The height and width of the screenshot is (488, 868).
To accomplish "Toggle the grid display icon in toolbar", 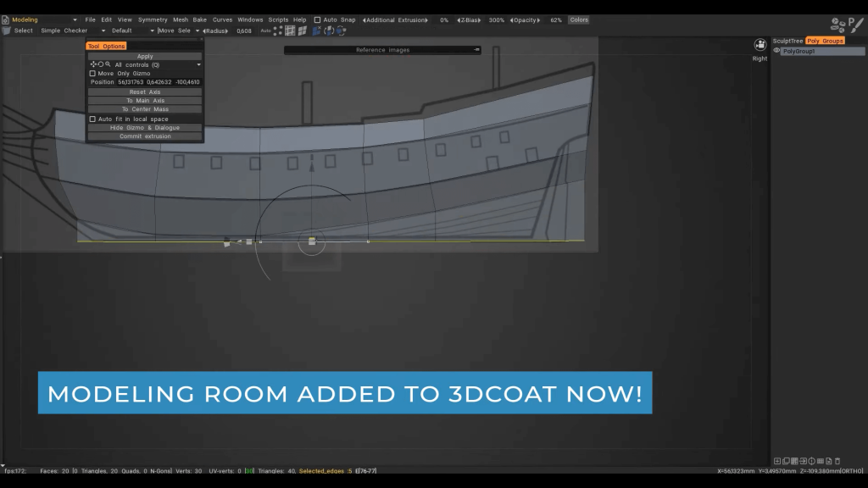I will (x=290, y=31).
